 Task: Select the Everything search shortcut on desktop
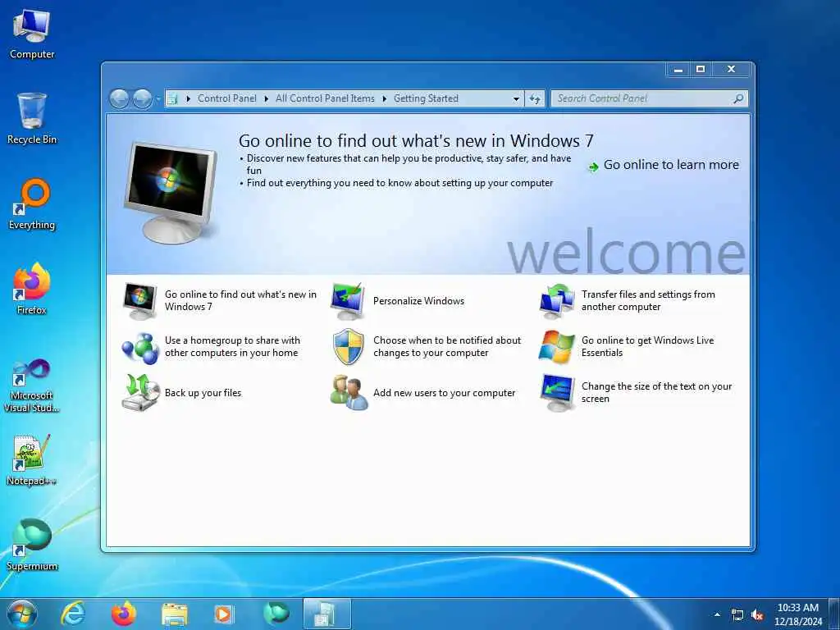pos(32,204)
